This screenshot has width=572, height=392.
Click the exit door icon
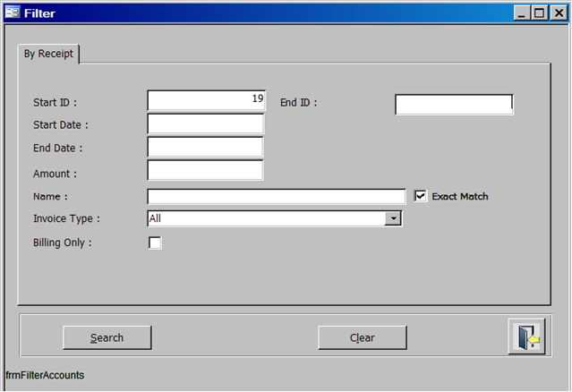pyautogui.click(x=526, y=337)
